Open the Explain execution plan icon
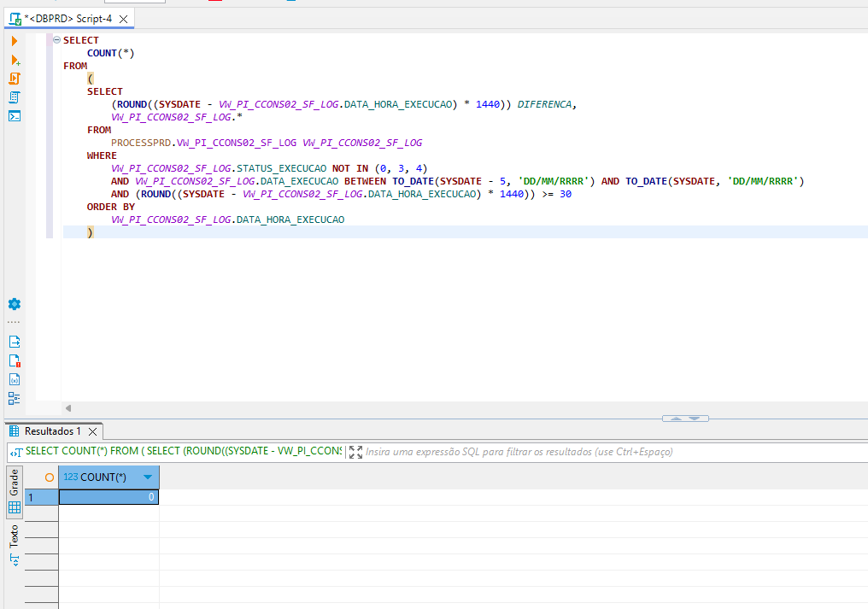 tap(15, 97)
